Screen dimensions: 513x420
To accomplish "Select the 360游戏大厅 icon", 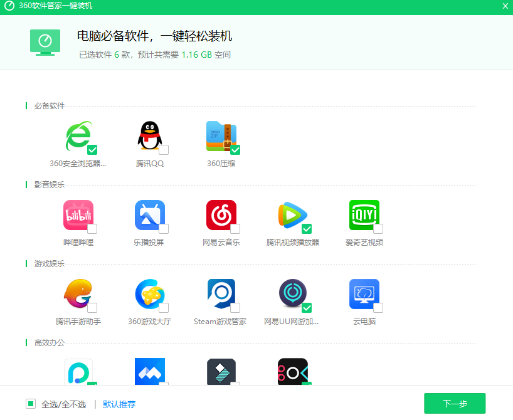I will click(150, 294).
